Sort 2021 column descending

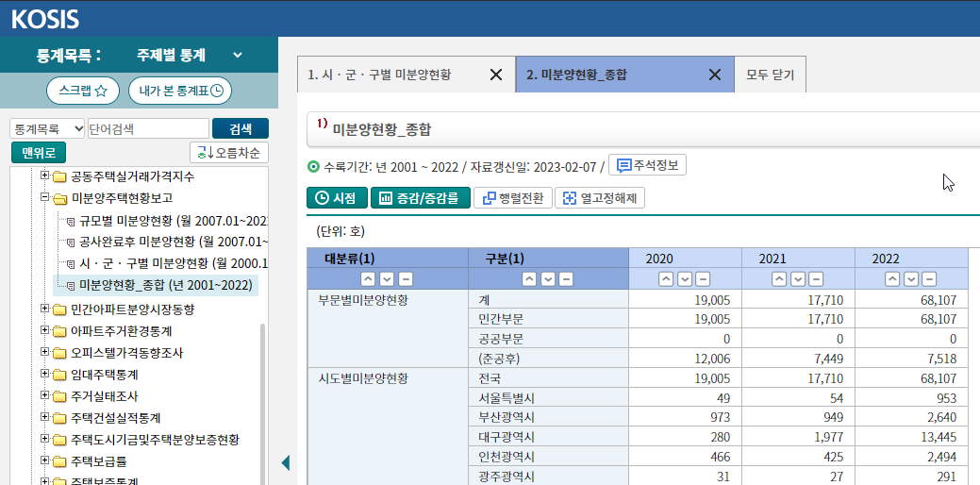pos(798,279)
